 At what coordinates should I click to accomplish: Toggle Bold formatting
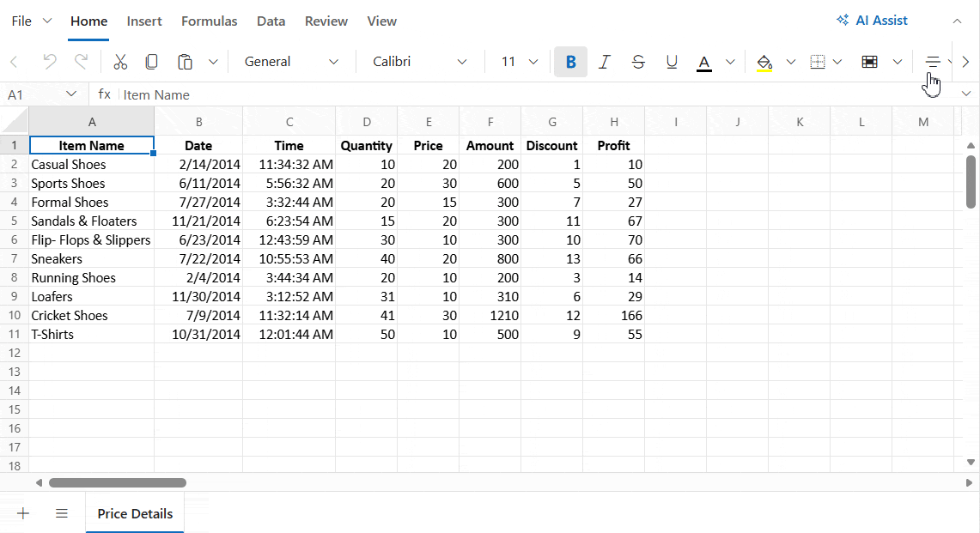tap(570, 62)
